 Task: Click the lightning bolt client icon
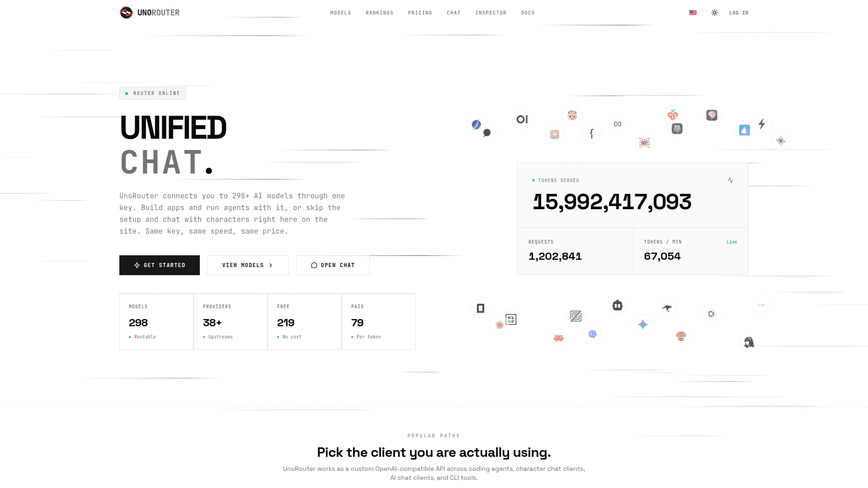(762, 124)
